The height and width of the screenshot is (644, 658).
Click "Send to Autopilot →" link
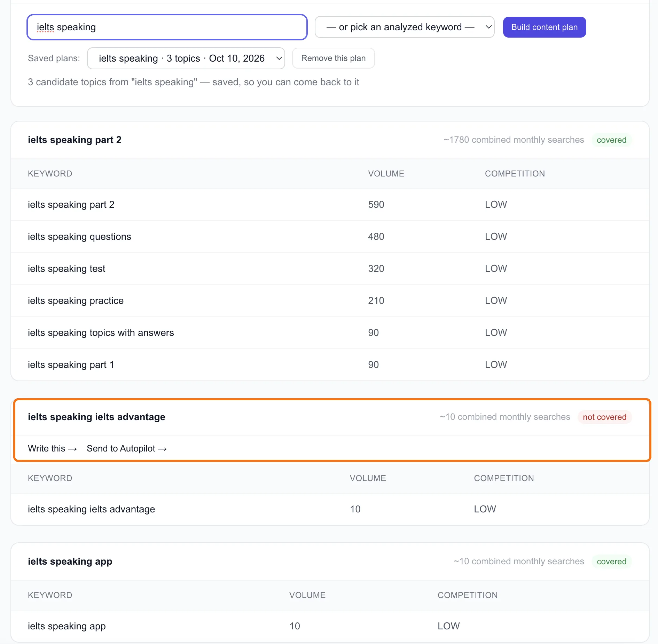[x=127, y=448]
